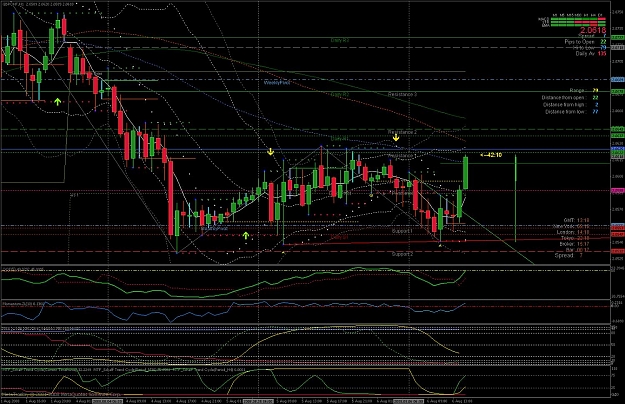
Task: Click the blue WeeklyPivot label on the upper dashed line
Action: (277, 82)
